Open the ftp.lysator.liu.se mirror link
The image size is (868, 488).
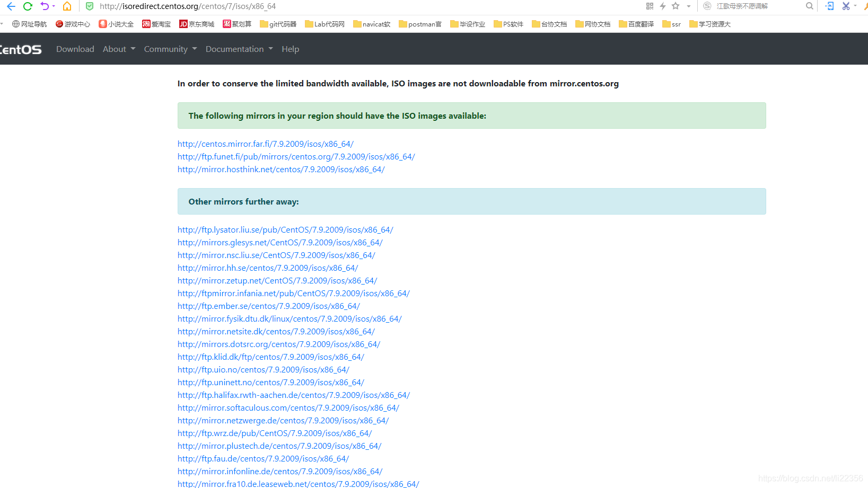(285, 230)
